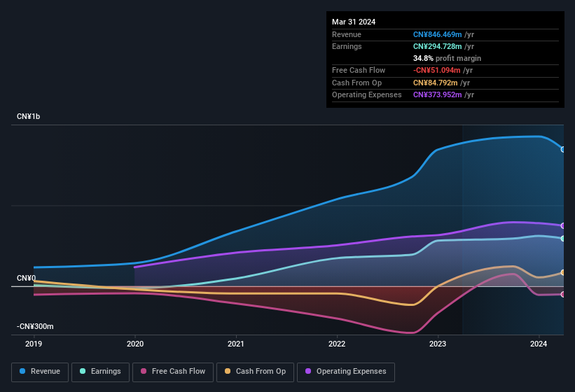Click the Operating Expenses label in tooltip

click(x=367, y=95)
